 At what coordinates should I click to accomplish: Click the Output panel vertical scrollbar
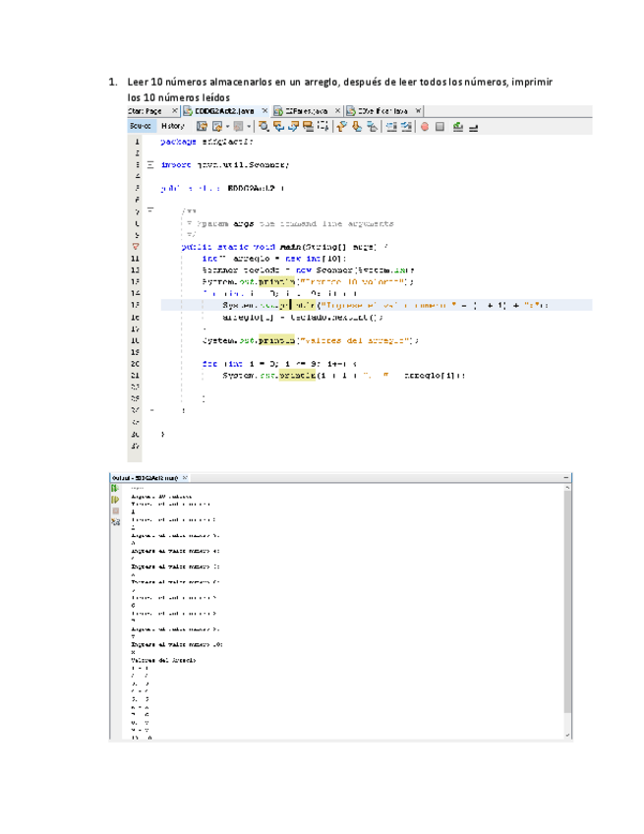[x=567, y=610]
